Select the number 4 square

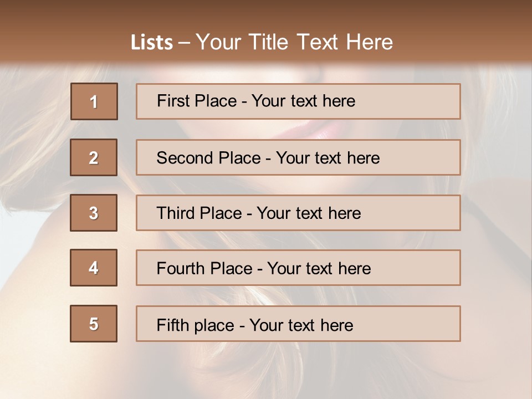coord(94,268)
